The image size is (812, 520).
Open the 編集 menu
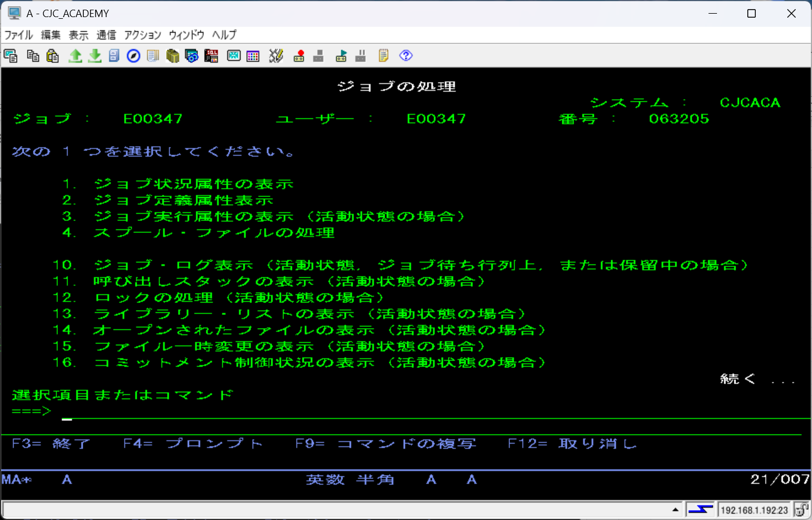tap(51, 35)
